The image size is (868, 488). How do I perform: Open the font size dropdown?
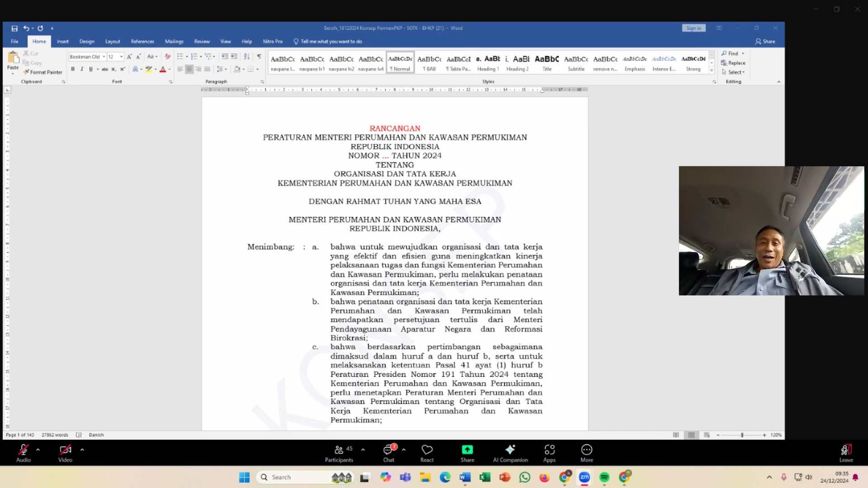(121, 56)
